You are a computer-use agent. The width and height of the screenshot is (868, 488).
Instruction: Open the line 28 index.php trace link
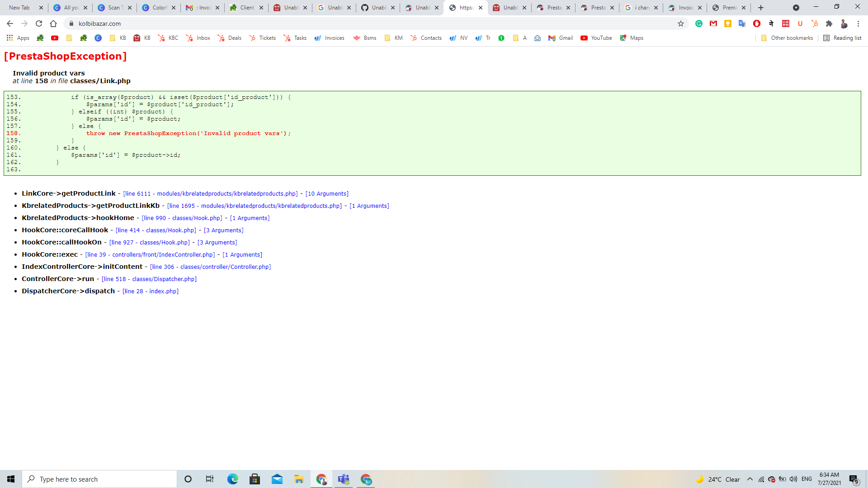(151, 291)
